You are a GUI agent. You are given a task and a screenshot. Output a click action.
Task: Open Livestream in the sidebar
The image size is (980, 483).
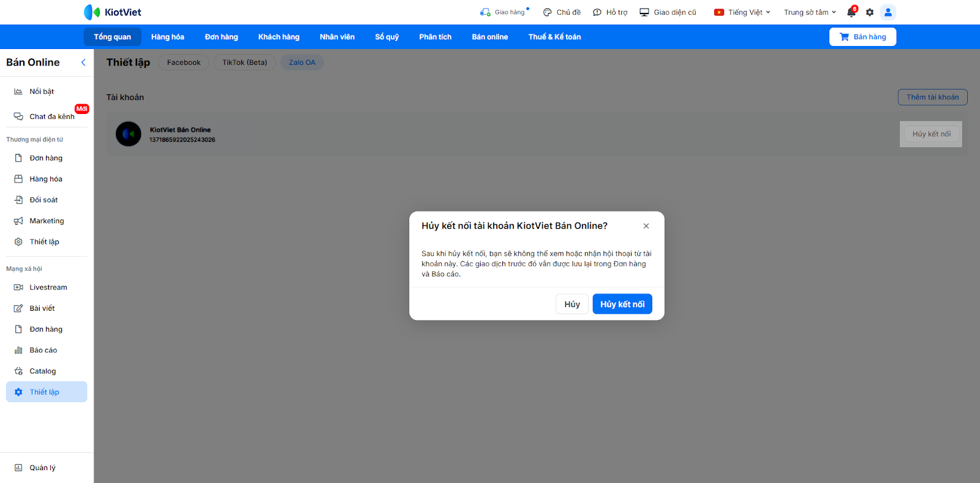point(47,287)
